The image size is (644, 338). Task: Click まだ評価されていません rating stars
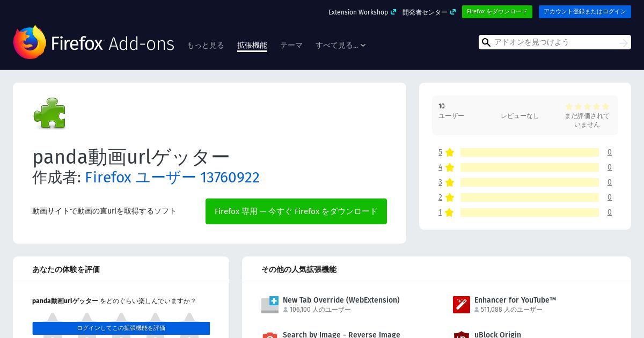coord(587,107)
